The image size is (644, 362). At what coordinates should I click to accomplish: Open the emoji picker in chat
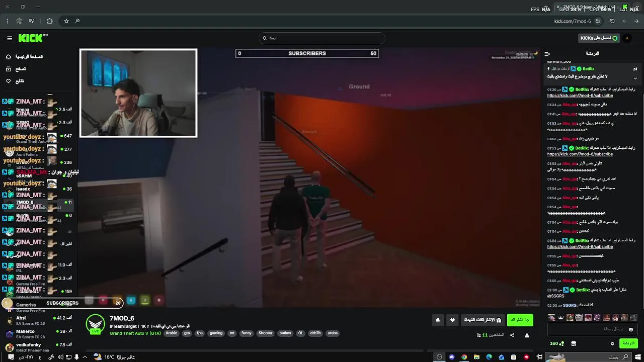point(631,329)
